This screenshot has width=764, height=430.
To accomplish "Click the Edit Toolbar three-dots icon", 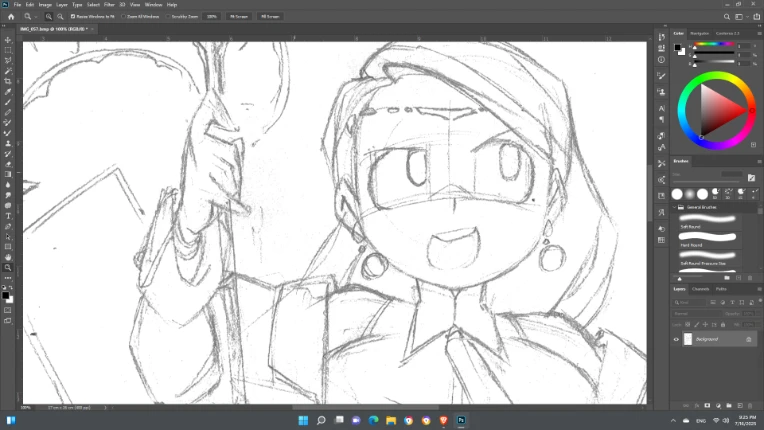I will pyautogui.click(x=8, y=278).
